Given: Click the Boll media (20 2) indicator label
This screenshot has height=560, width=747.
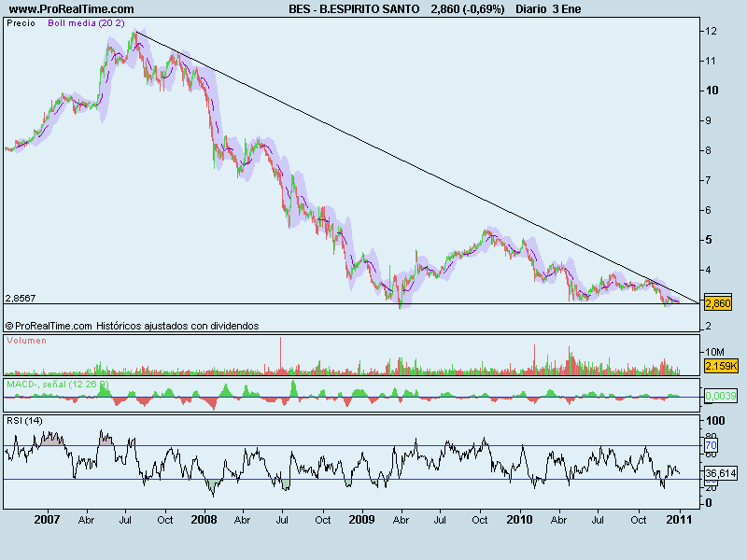Looking at the screenshot, I should (86, 22).
